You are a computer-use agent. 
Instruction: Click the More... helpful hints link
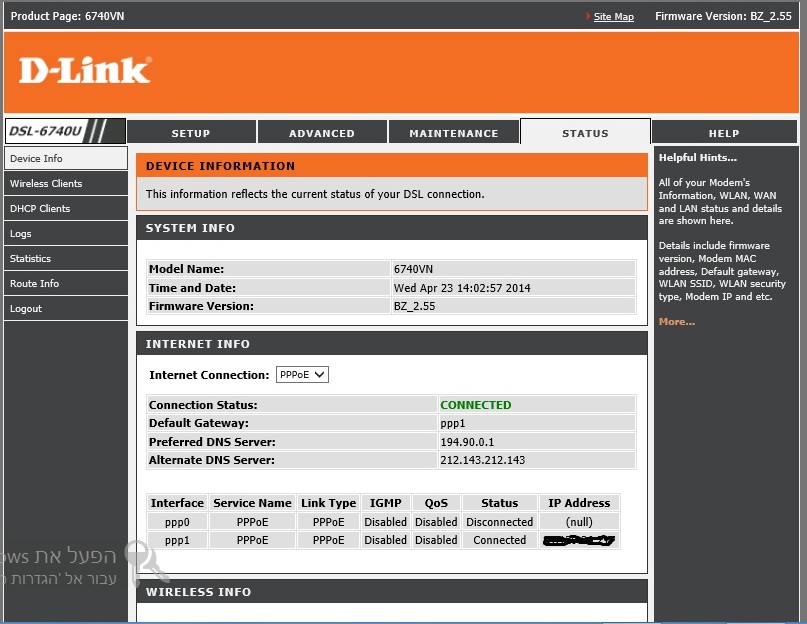[x=676, y=322]
